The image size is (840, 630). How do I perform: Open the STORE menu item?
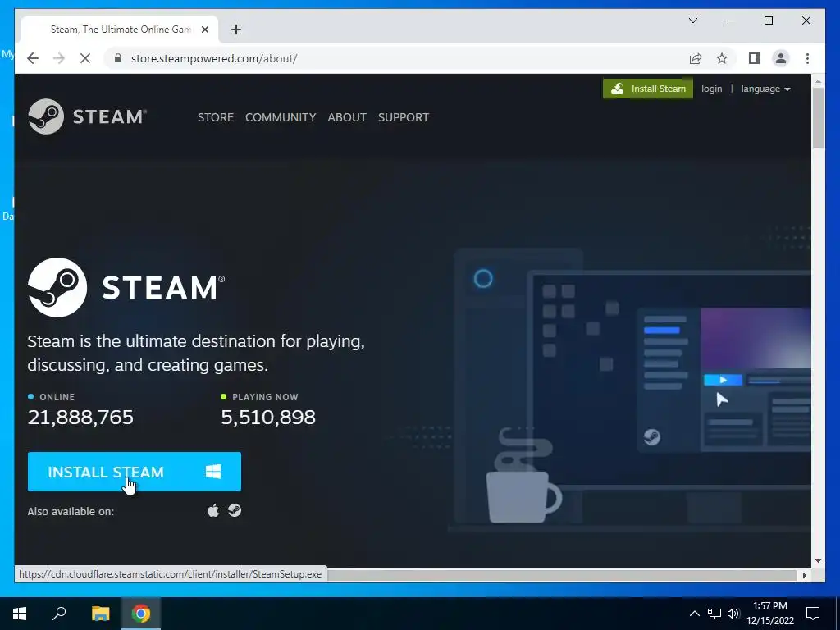click(x=216, y=117)
